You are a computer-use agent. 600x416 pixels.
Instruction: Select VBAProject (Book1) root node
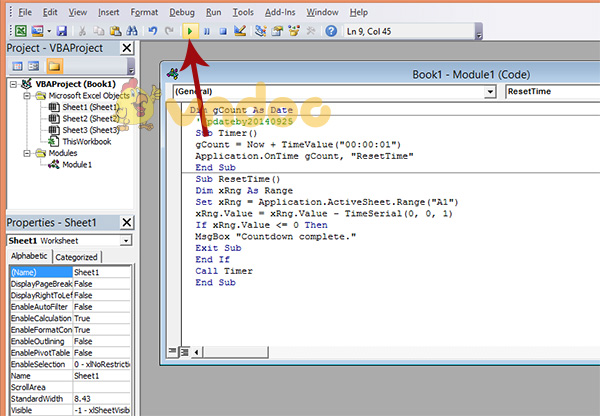75,84
